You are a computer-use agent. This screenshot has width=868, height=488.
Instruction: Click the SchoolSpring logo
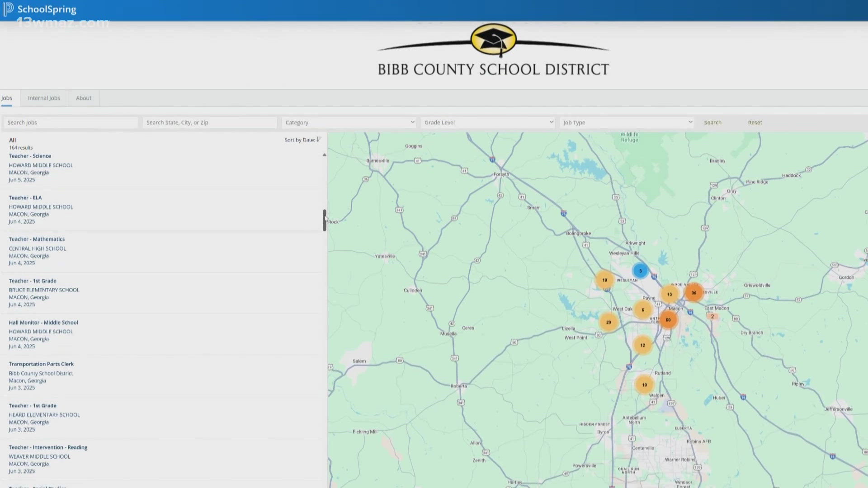coord(40,9)
